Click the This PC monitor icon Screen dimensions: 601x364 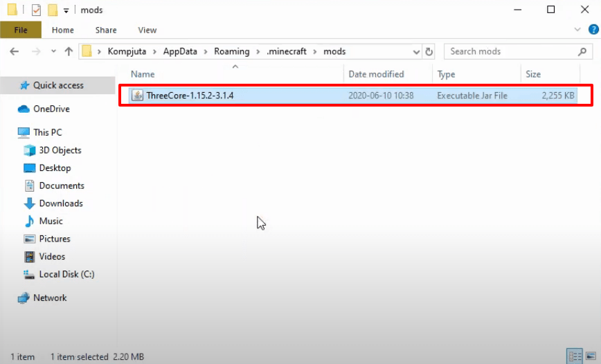coord(24,133)
